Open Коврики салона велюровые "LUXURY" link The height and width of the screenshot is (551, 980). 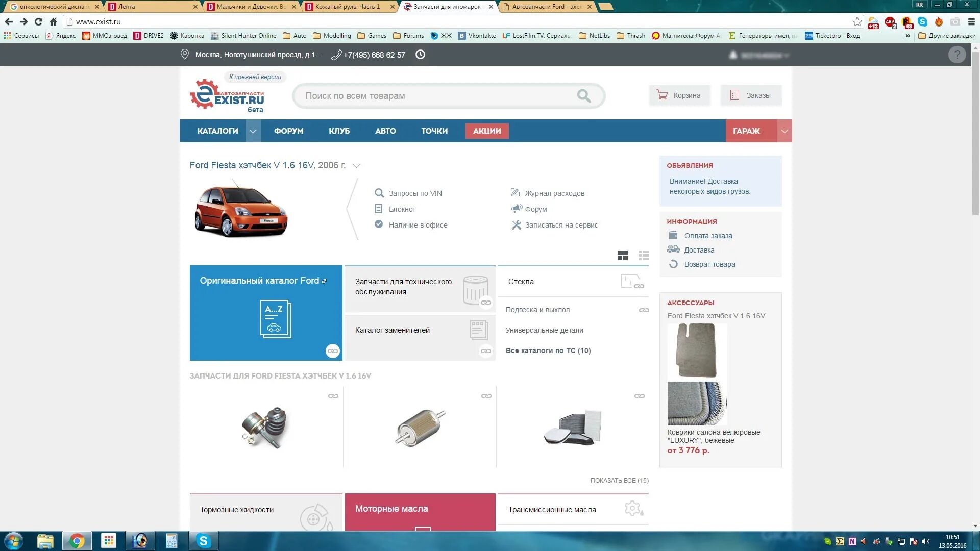coord(714,436)
